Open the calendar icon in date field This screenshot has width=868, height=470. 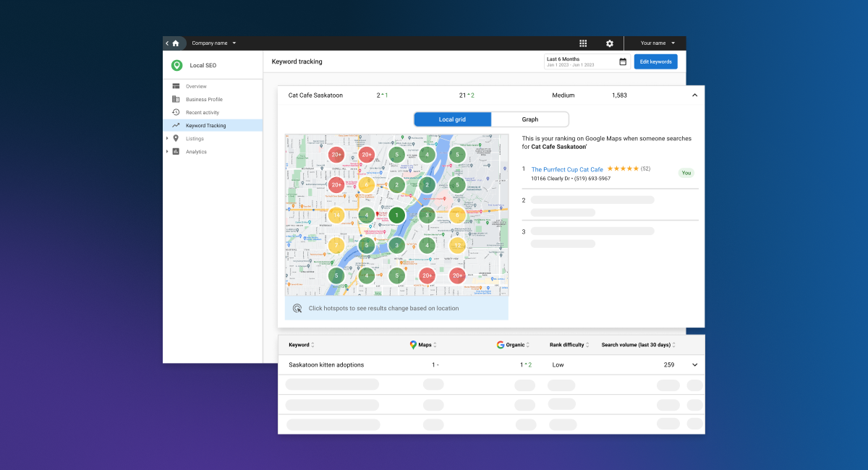623,61
